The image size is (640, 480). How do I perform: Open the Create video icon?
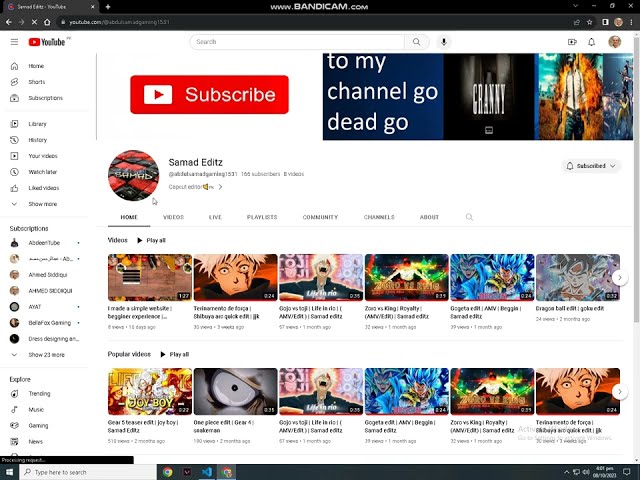(x=572, y=42)
